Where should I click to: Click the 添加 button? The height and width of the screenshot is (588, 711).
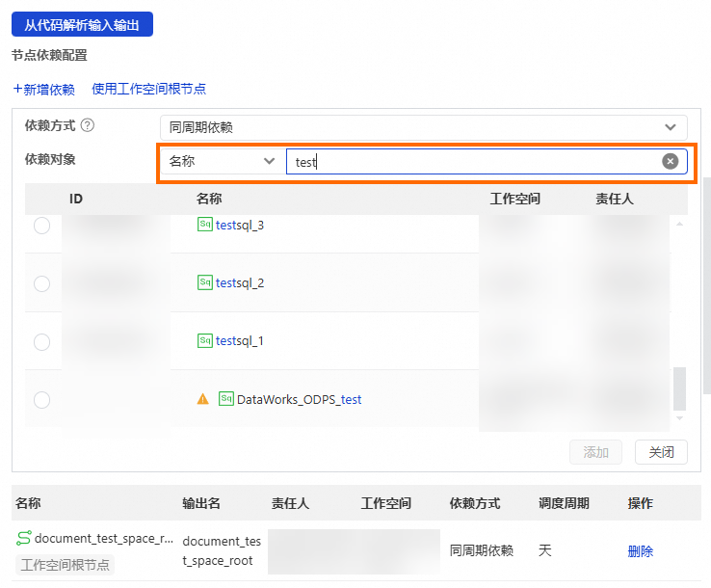pyautogui.click(x=595, y=452)
